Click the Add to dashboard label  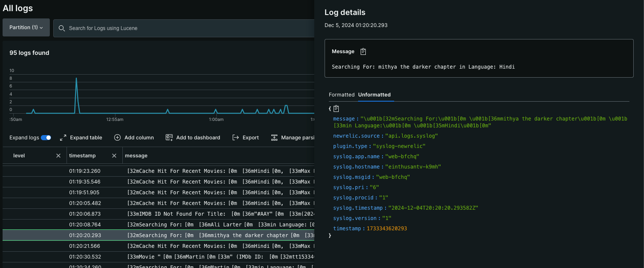pos(198,138)
